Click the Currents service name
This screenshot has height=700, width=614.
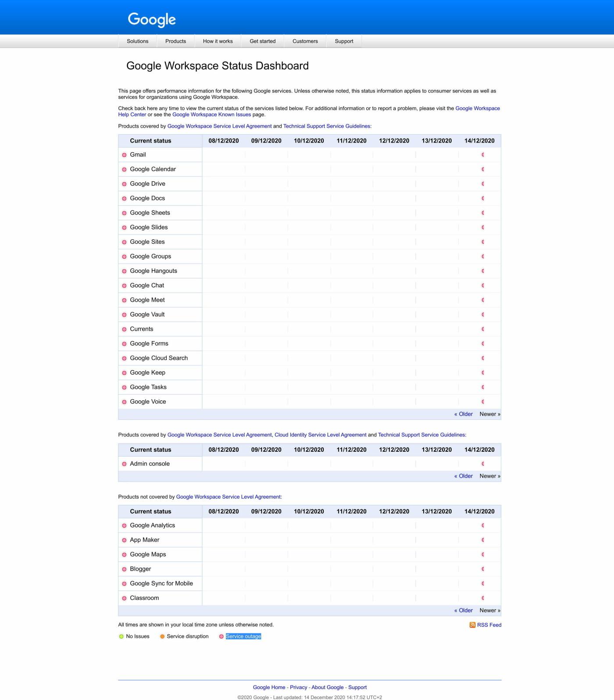142,329
